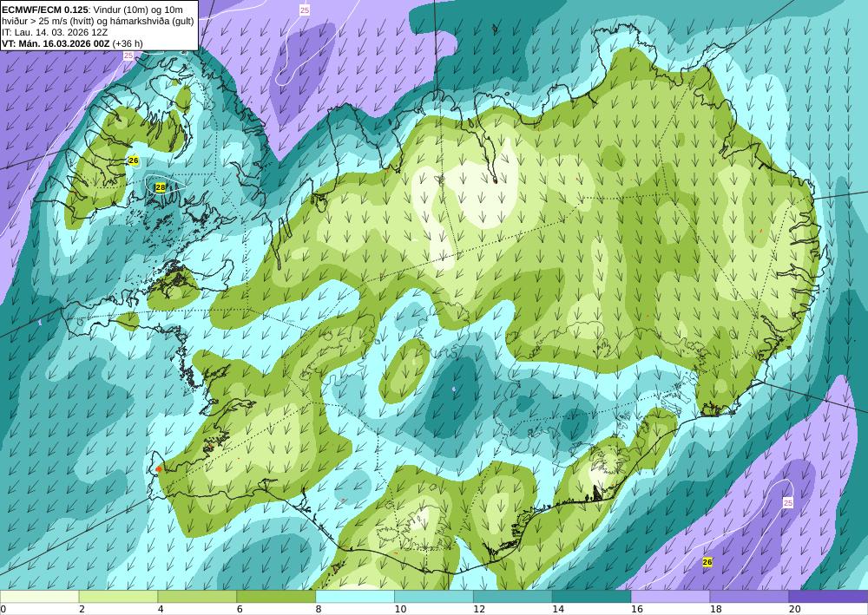868x615 pixels.
Task: Click the legend scale label '2'
Action: point(82,610)
